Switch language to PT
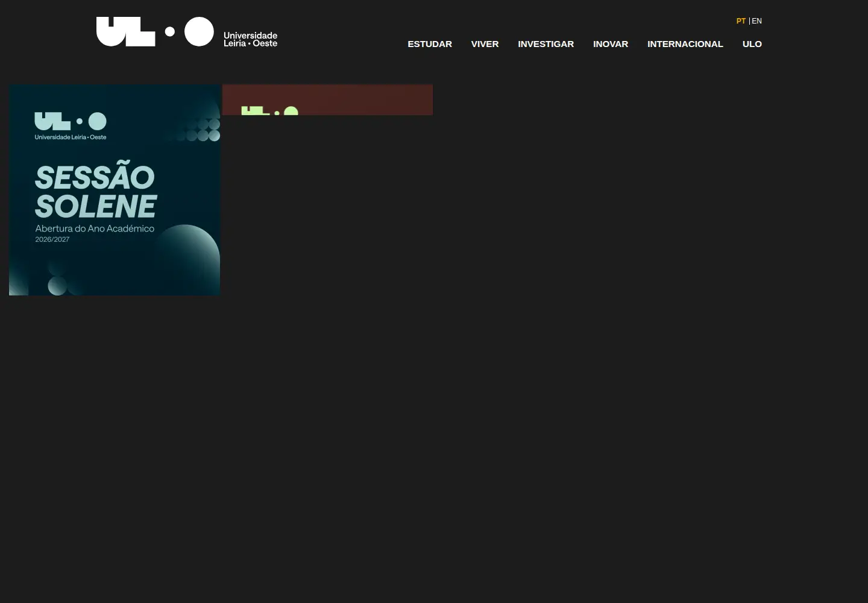The height and width of the screenshot is (603, 868). [741, 21]
